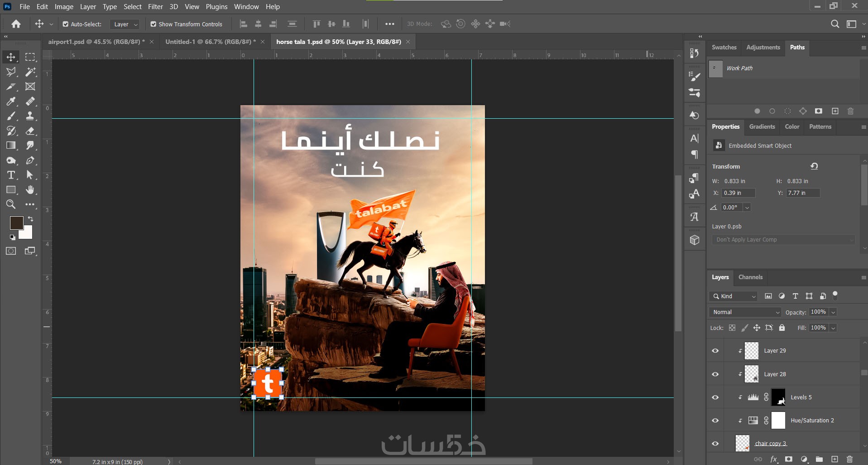Open the Adjustments panel tab
Image resolution: width=868 pixels, height=465 pixels.
763,48
